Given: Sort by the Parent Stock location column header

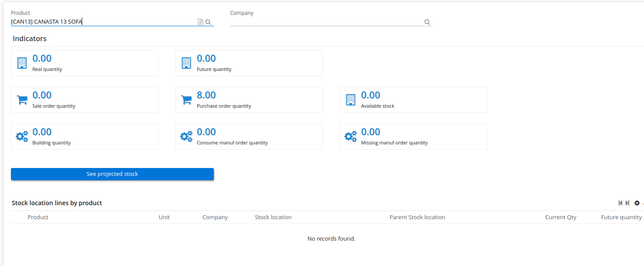Looking at the screenshot, I should coord(418,217).
